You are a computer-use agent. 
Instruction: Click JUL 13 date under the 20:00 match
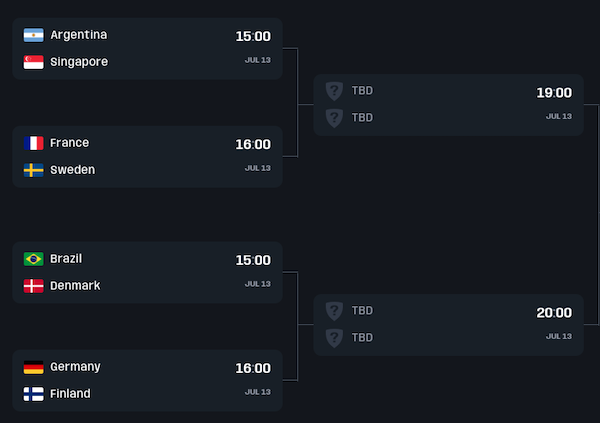click(x=558, y=336)
